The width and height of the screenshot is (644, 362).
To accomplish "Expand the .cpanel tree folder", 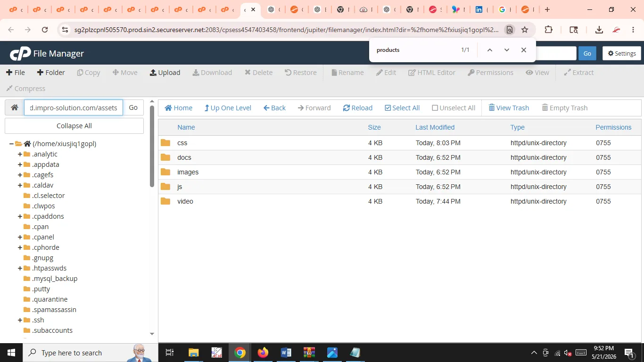I will (20, 237).
